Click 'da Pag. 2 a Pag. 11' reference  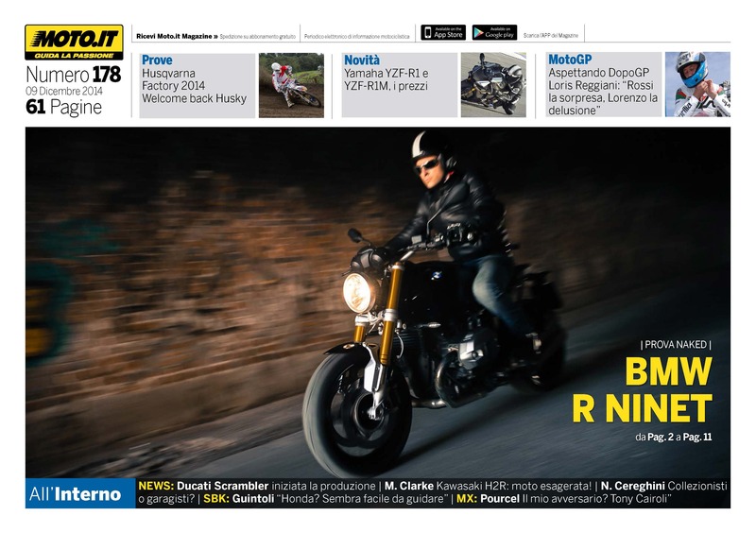coord(673,437)
